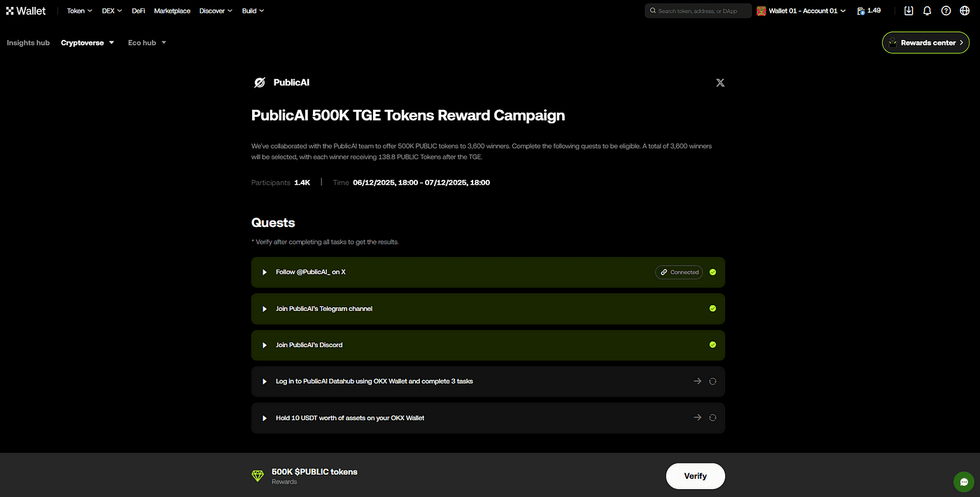The height and width of the screenshot is (497, 980).
Task: Open the help question mark icon
Action: pyautogui.click(x=946, y=10)
